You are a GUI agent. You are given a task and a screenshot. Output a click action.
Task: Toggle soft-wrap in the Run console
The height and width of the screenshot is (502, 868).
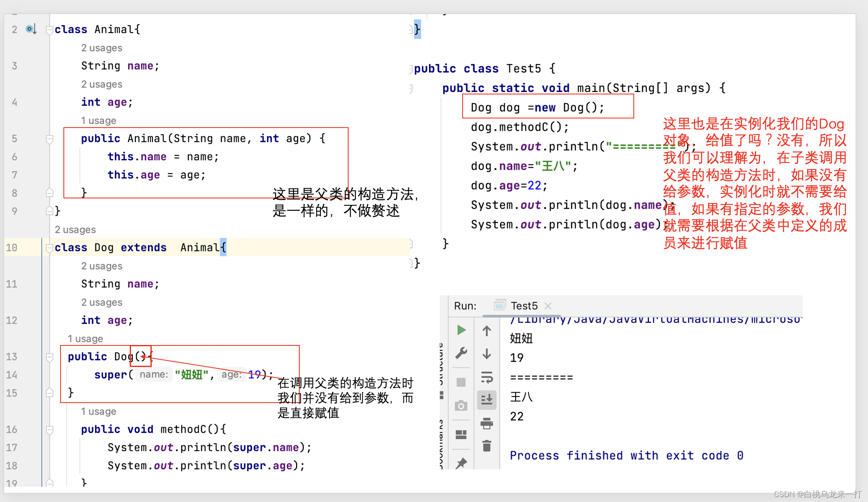[x=487, y=377]
